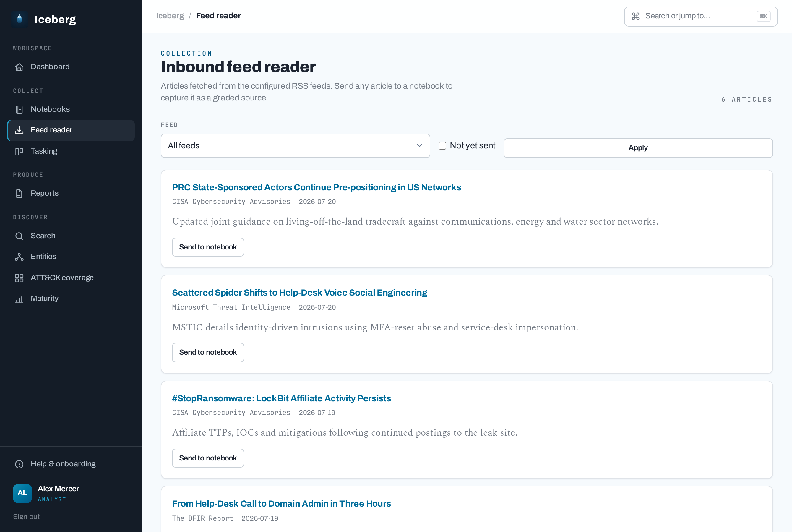Screen dimensions: 792x532
Task: Click 'Microsoft Threat Intelligence' source label
Action: [231, 307]
